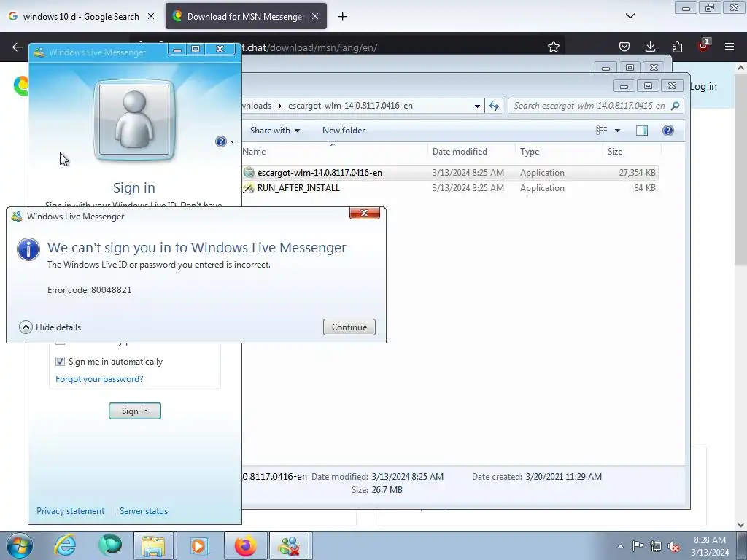The image size is (747, 560).
Task: Change view icon in Explorer toolbar
Action: click(x=602, y=131)
